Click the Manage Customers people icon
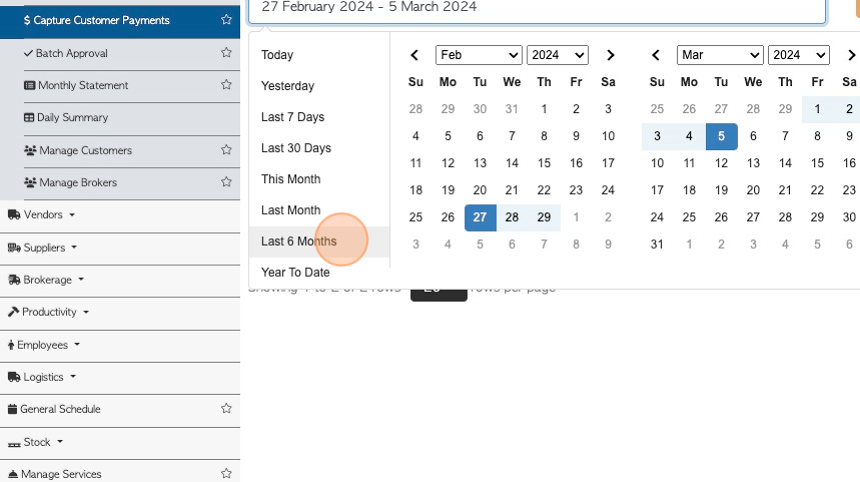 [x=30, y=150]
